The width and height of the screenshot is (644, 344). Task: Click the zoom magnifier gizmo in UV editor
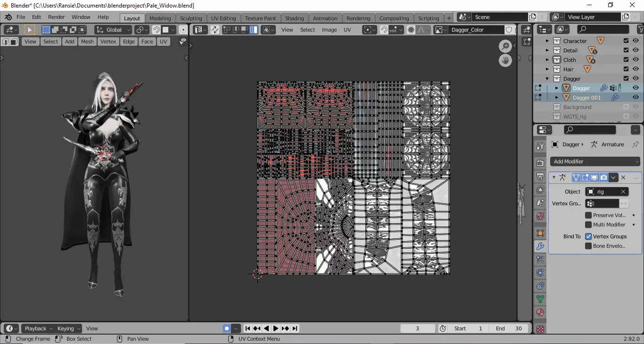click(x=505, y=46)
